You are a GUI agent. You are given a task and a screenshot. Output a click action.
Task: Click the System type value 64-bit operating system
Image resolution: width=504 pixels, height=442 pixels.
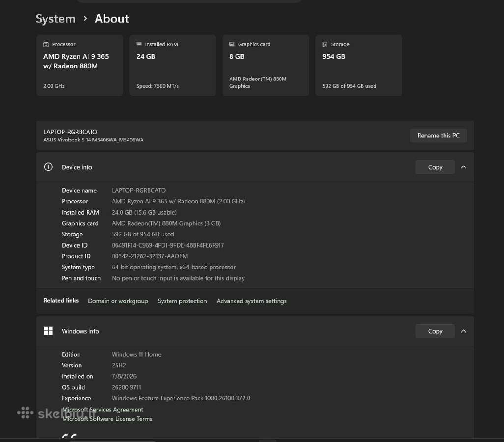pos(173,267)
